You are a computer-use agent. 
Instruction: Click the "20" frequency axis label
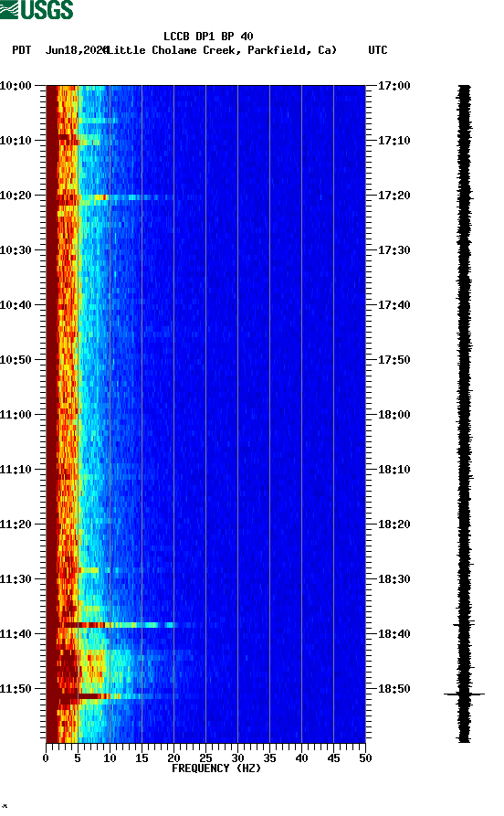pos(173,758)
